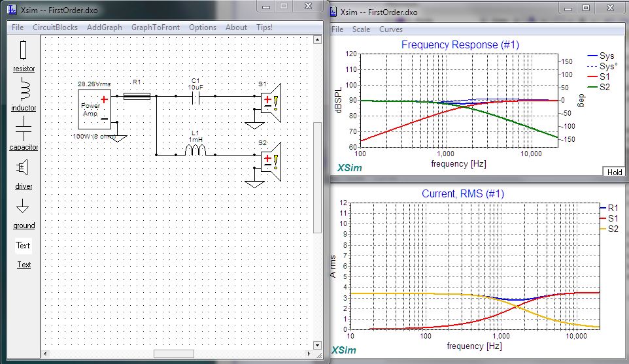Screen dimensions: 629x364
Task: Open the CircuitBlocks menu
Action: tap(56, 27)
